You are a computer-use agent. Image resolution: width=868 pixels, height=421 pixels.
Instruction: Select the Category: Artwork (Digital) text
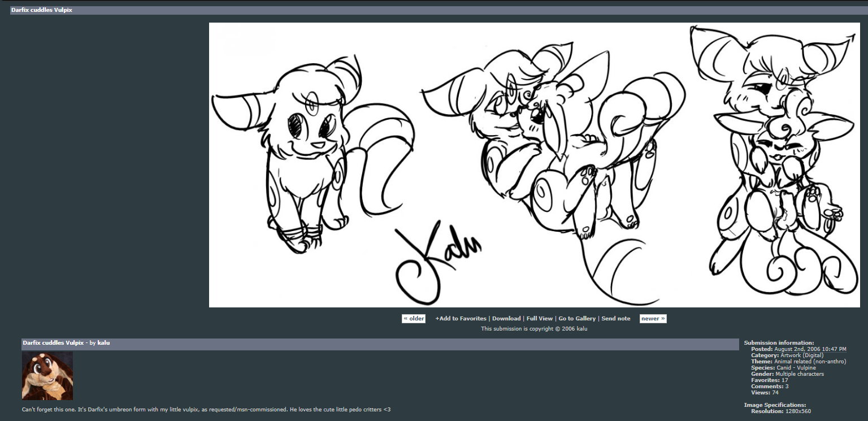[x=787, y=355]
